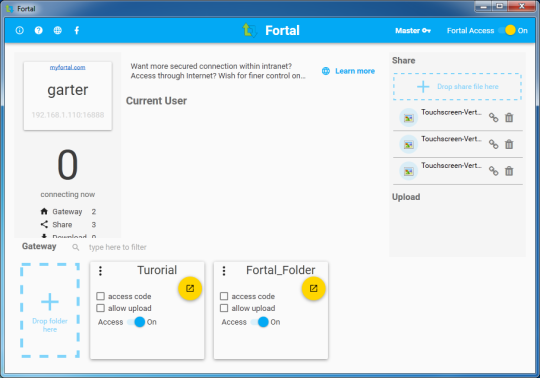Open Fortal_Folder via yellow launch button

(313, 288)
